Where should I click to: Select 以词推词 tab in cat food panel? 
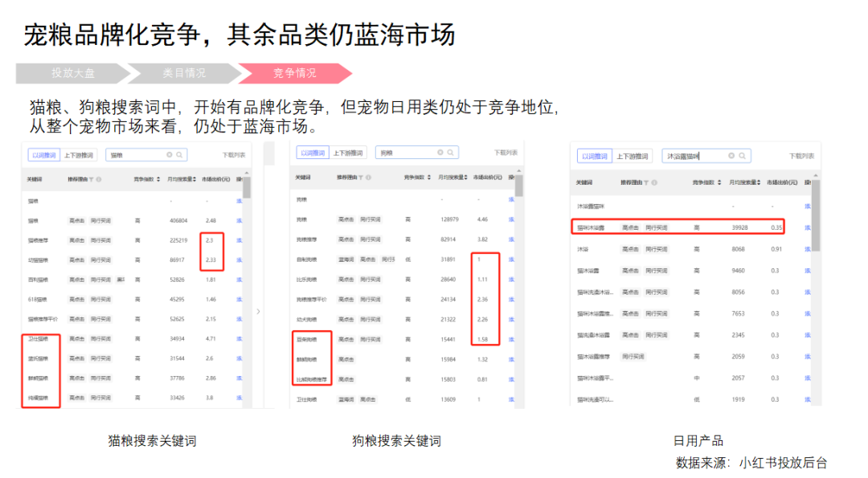pos(43,155)
